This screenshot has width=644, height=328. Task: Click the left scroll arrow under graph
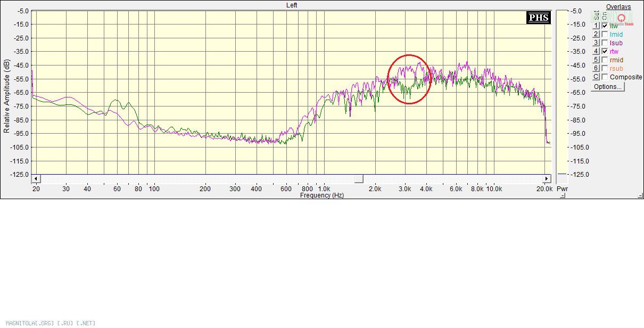coord(36,178)
